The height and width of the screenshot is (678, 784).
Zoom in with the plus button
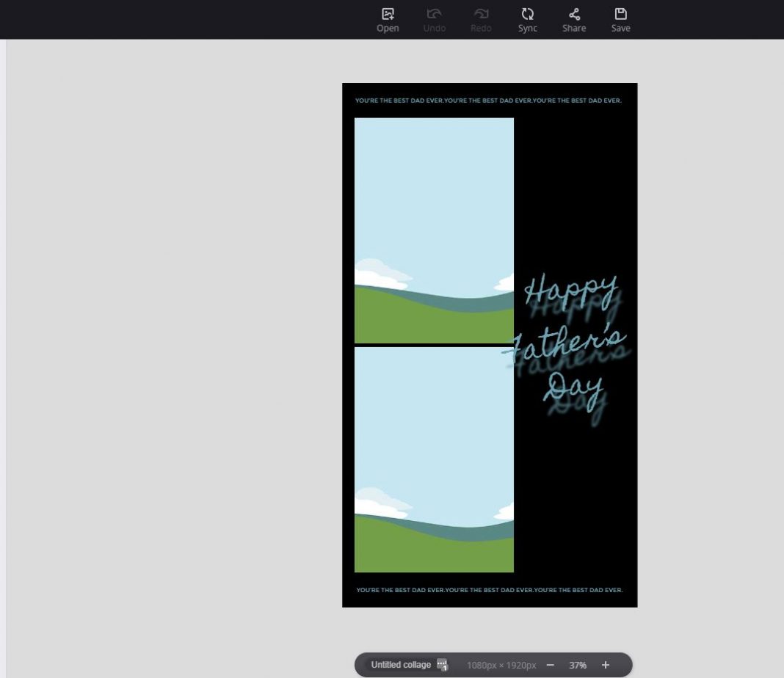tap(606, 665)
